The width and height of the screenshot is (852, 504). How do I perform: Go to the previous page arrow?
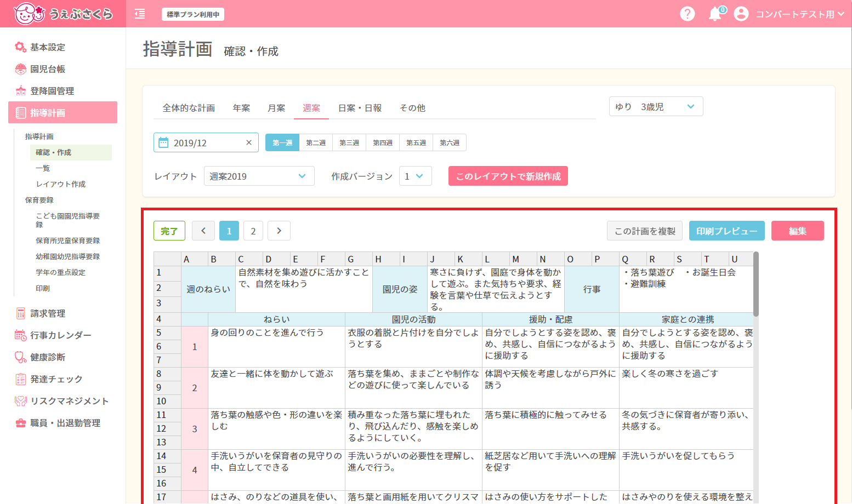coord(203,231)
